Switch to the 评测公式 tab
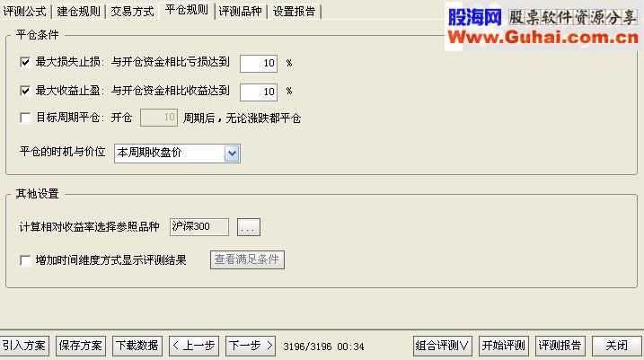Screen dimensions: 644x360 pos(24,11)
